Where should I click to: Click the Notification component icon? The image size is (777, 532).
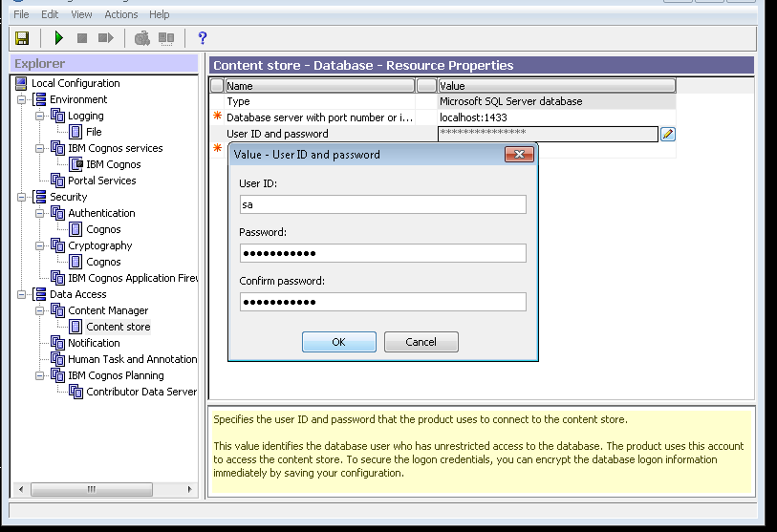pos(57,343)
